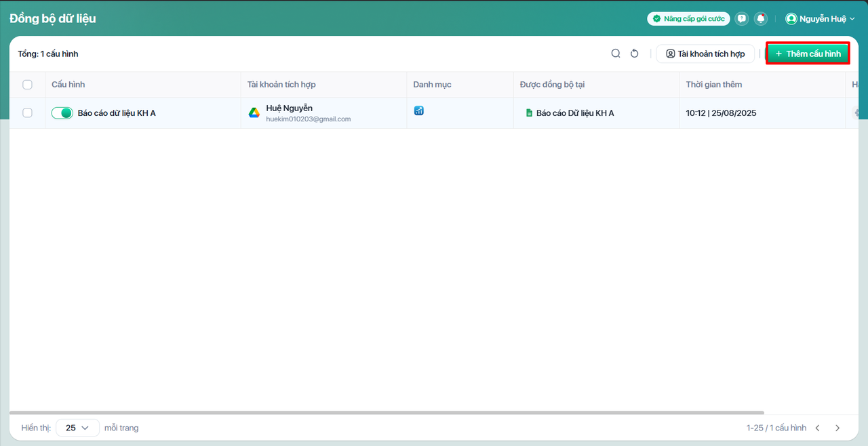868x446 pixels.
Task: Check the Báo cáo dữ liệu KH A row
Action: pos(28,113)
